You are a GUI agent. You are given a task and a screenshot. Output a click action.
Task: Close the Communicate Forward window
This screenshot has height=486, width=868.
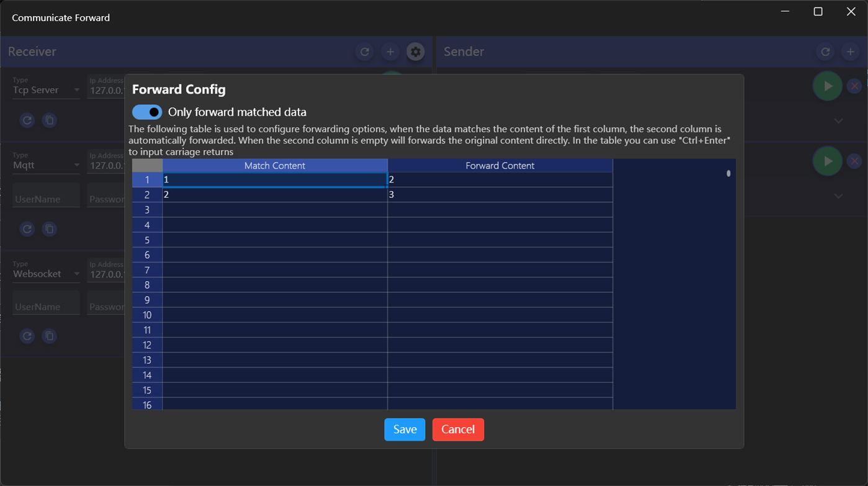point(851,11)
